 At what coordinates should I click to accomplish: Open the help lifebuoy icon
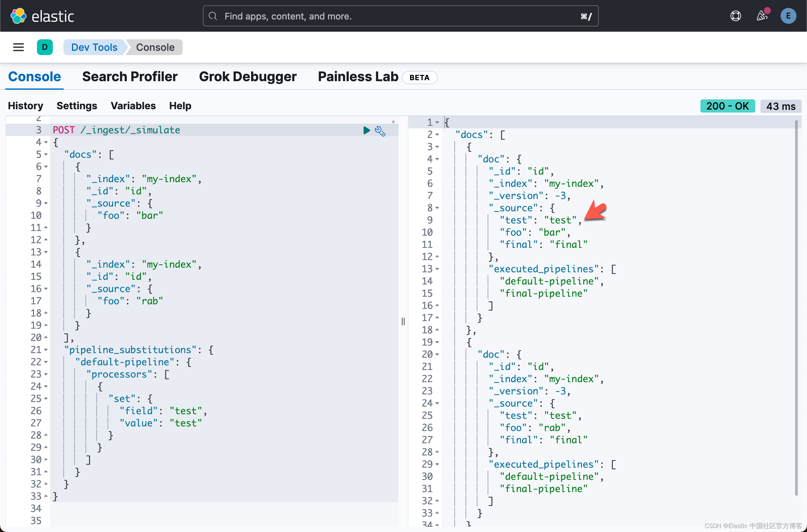click(735, 16)
